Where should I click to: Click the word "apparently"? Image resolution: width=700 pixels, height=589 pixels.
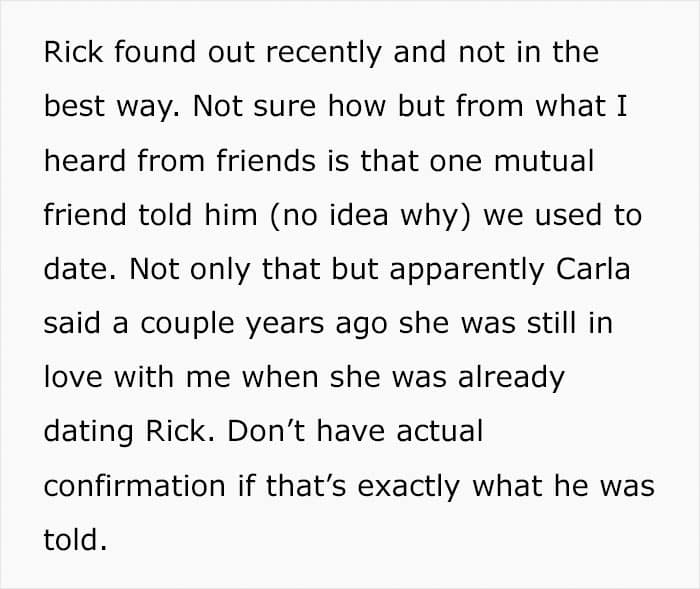click(467, 272)
